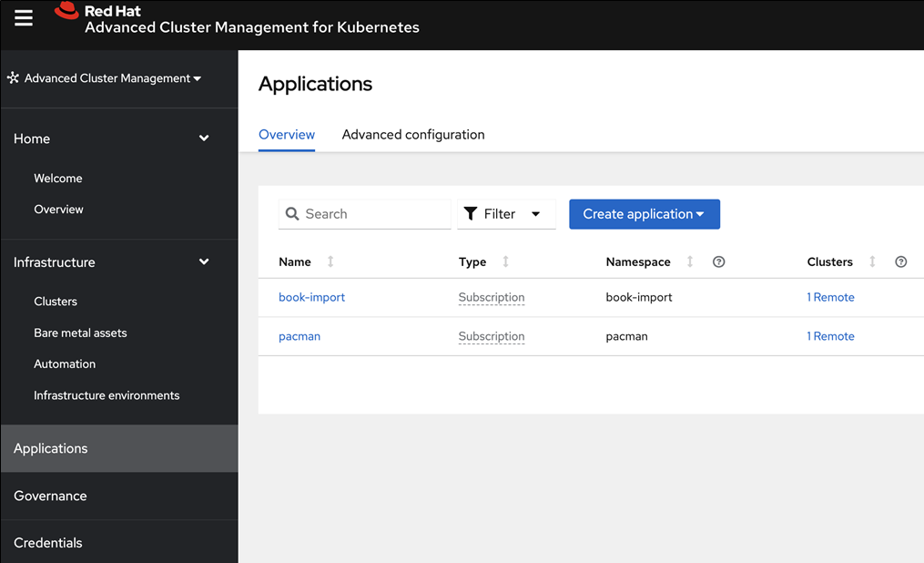Open the book-import application
924x563 pixels.
(311, 297)
